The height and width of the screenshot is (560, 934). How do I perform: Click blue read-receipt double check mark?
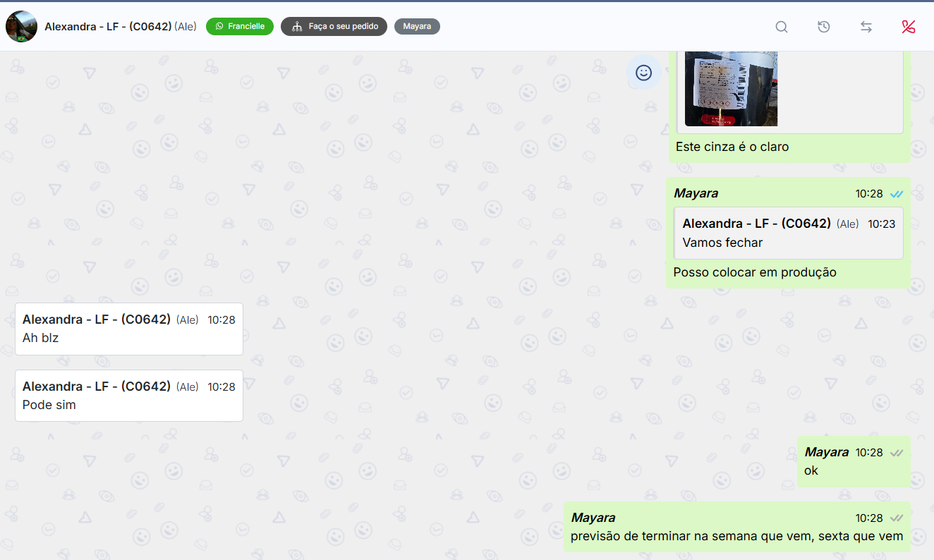[x=897, y=194]
